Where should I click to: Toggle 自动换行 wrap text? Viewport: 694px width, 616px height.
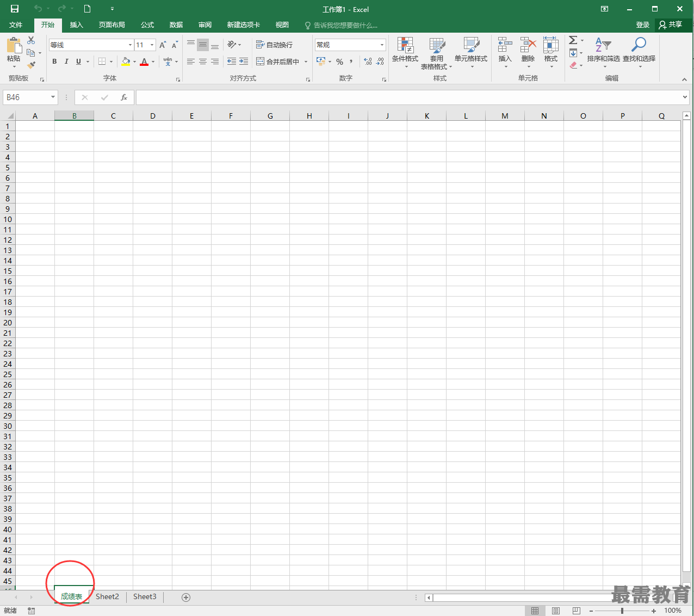point(274,45)
